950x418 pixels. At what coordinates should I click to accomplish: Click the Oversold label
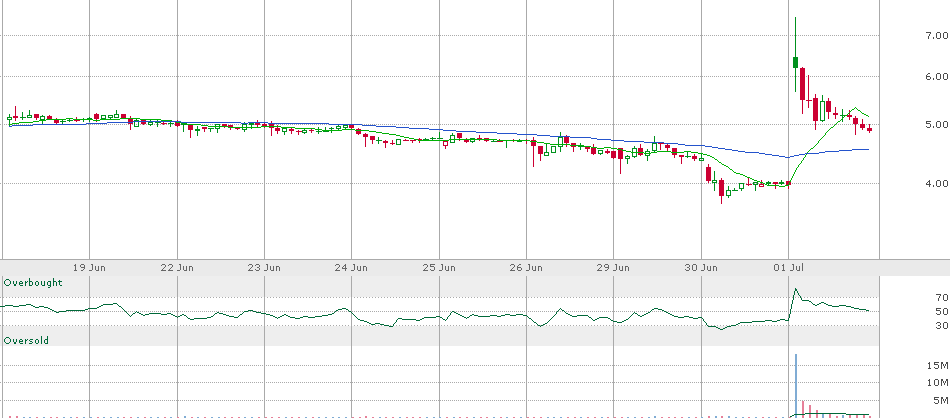26,341
